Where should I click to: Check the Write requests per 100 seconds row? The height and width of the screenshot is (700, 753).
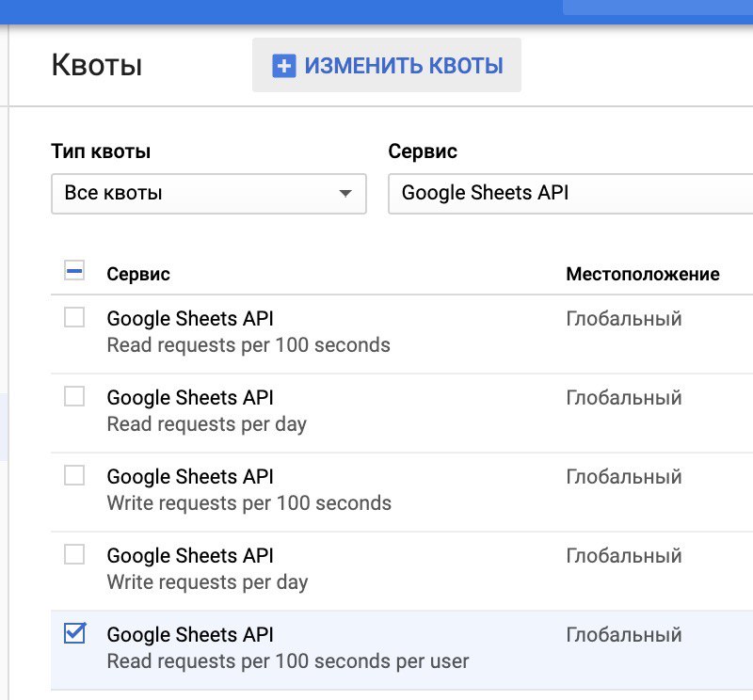(x=74, y=475)
